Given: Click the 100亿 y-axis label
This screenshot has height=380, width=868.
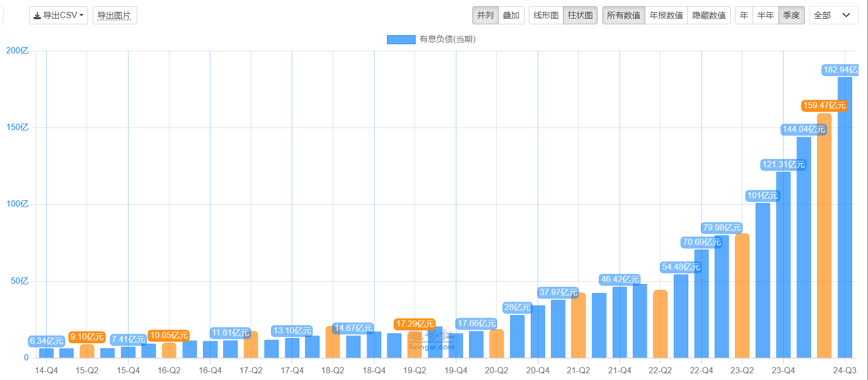Looking at the screenshot, I should coord(17,204).
